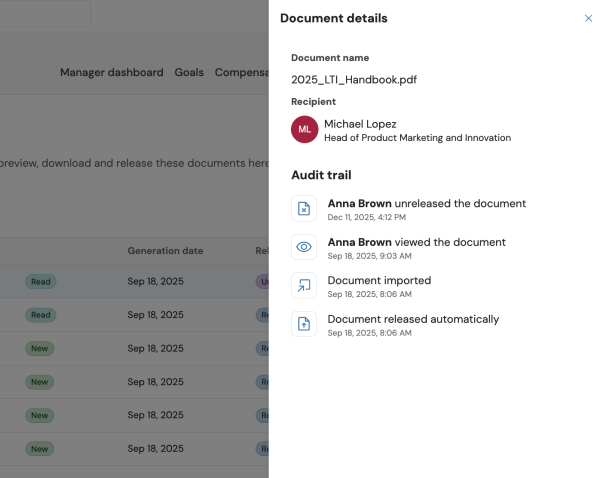
Task: Select the 'Anna Brown viewed the document' entry
Action: pyautogui.click(x=416, y=242)
